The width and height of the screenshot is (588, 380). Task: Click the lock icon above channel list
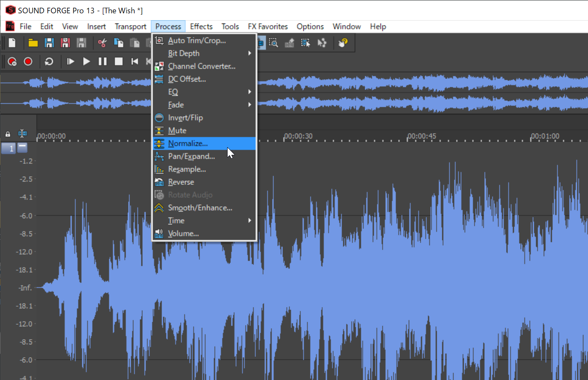pyautogui.click(x=7, y=134)
